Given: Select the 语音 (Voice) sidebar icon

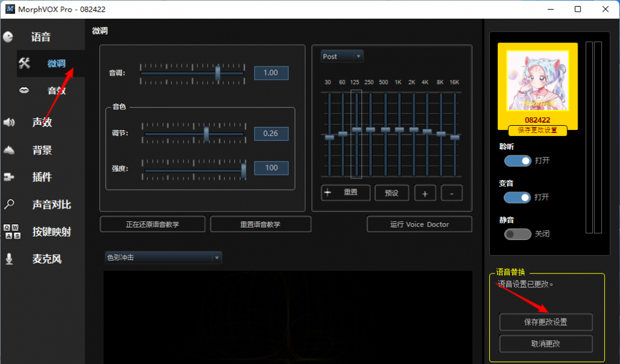Looking at the screenshot, I should point(8,36).
